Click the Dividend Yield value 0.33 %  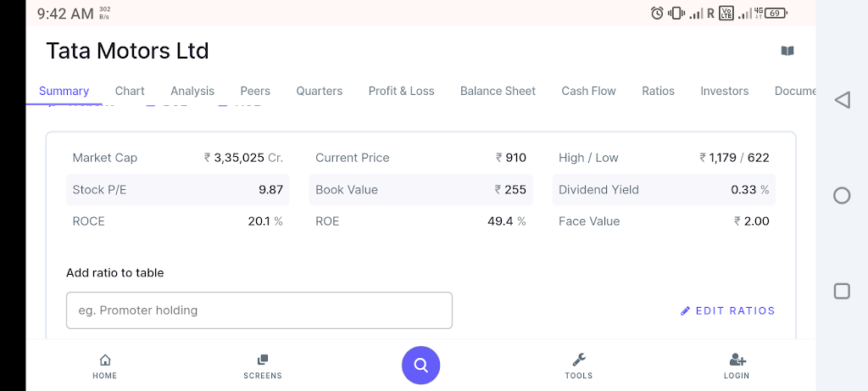pyautogui.click(x=750, y=189)
